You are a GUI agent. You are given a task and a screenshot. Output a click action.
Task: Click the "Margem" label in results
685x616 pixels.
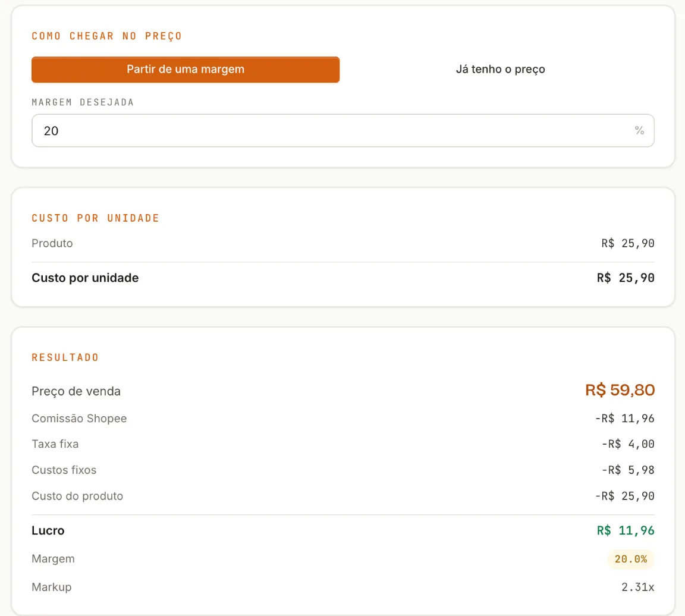(x=53, y=559)
